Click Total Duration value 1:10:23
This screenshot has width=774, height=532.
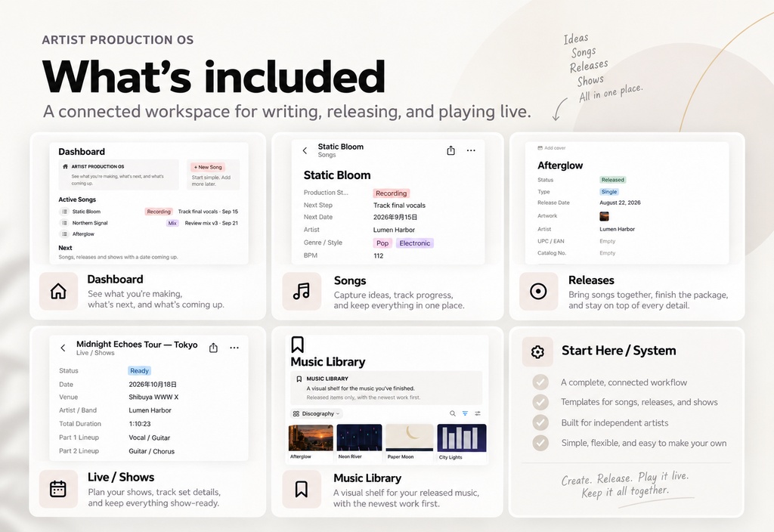coord(140,423)
